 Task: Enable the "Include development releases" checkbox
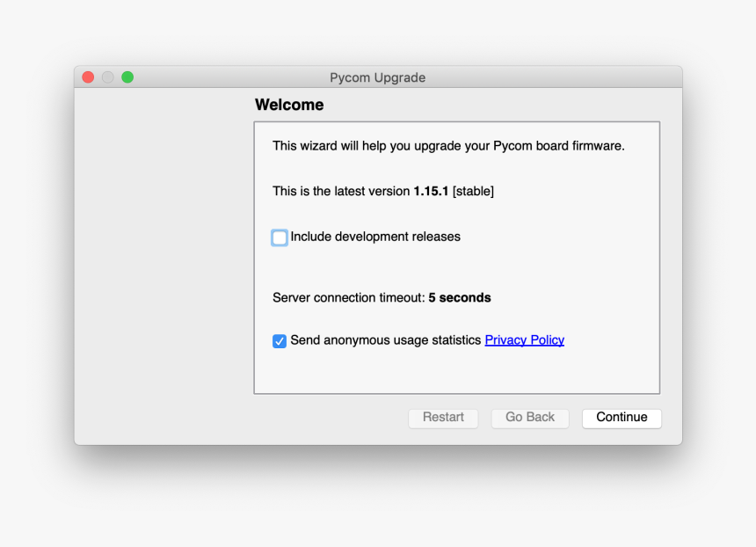[x=280, y=237]
